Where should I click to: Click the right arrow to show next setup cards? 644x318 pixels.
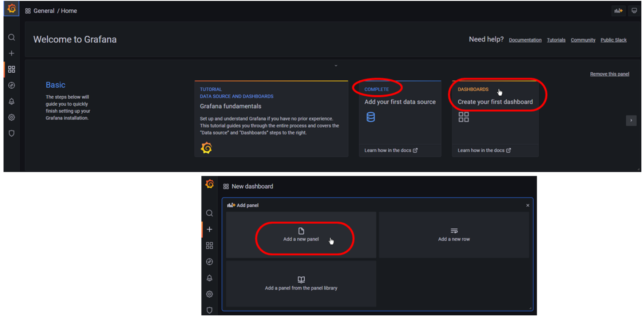[631, 120]
